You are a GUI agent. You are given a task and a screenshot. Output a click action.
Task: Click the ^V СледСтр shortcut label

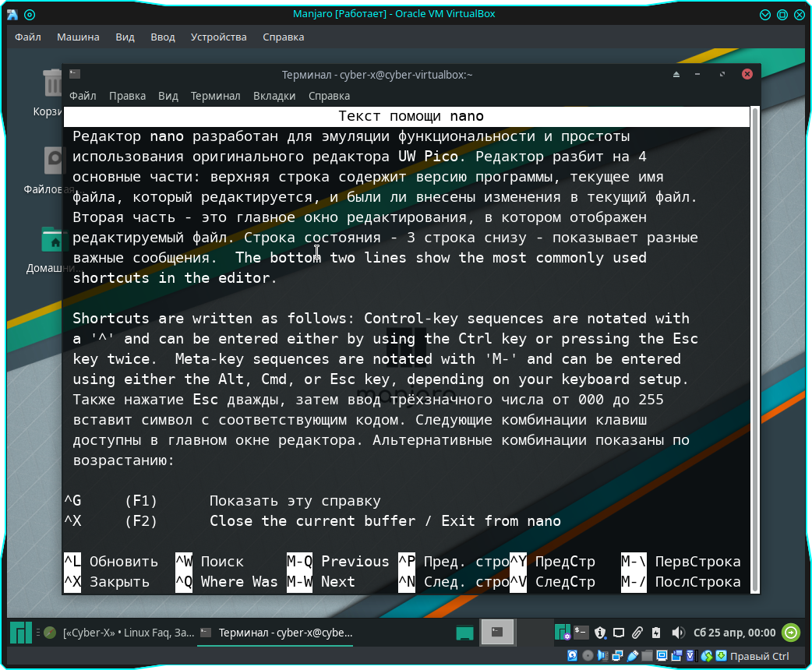553,581
